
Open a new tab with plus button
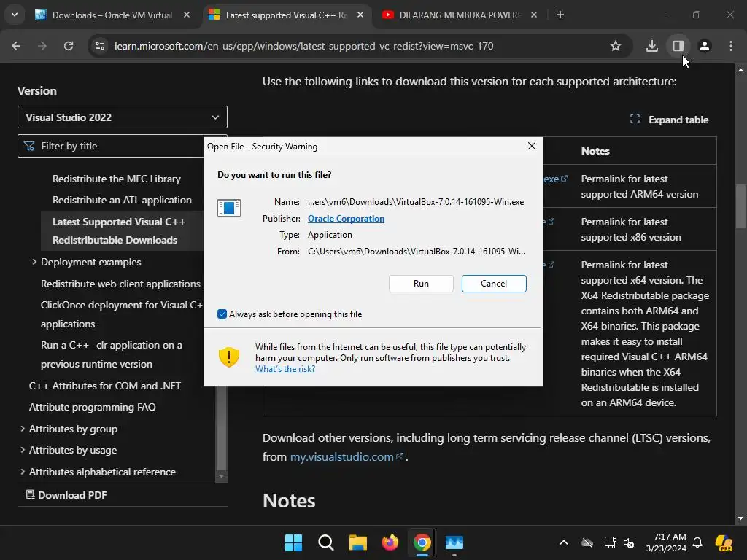560,15
